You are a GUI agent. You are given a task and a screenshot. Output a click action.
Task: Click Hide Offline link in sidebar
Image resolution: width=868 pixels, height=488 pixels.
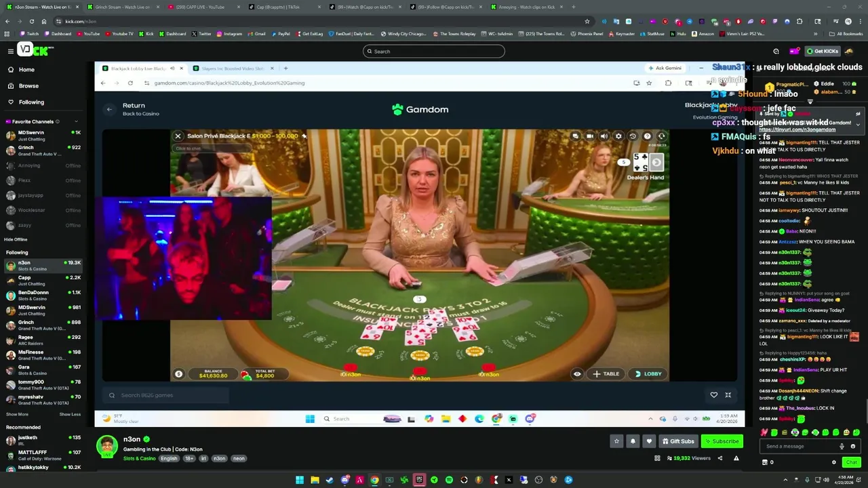point(16,239)
